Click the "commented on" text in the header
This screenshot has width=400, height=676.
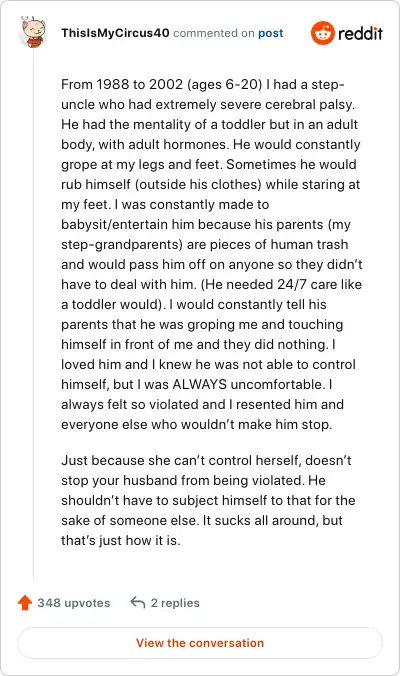tap(214, 33)
